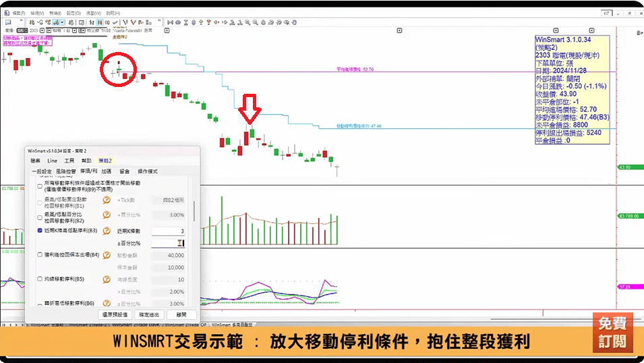Switch to the 停損/利 tab
Image resolution: width=644 pixels, height=363 pixels.
click(x=88, y=171)
